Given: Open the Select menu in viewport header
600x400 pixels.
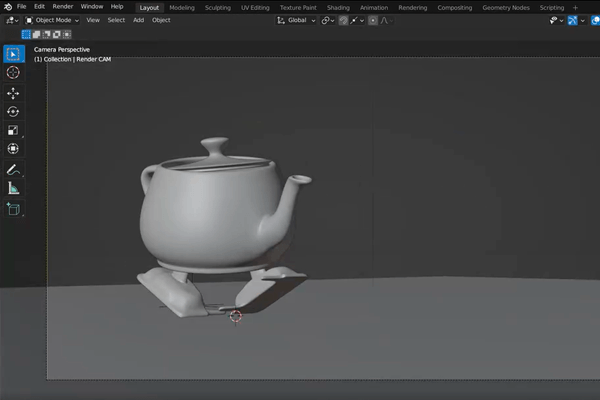Looking at the screenshot, I should (x=116, y=20).
